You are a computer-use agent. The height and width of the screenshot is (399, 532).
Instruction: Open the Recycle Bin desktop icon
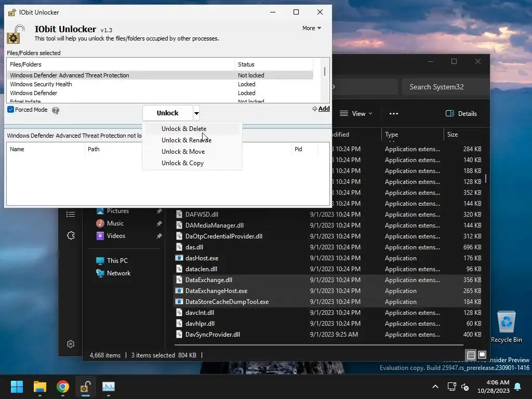506,327
